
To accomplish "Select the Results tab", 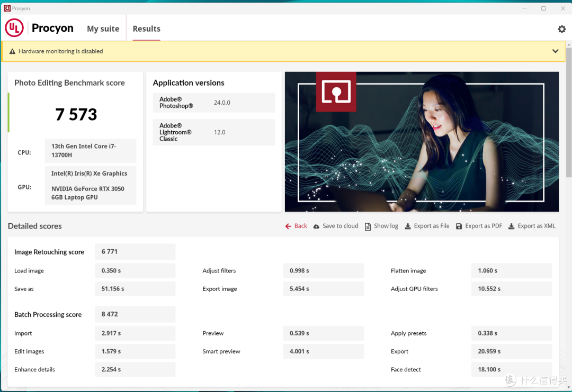I will pos(146,29).
